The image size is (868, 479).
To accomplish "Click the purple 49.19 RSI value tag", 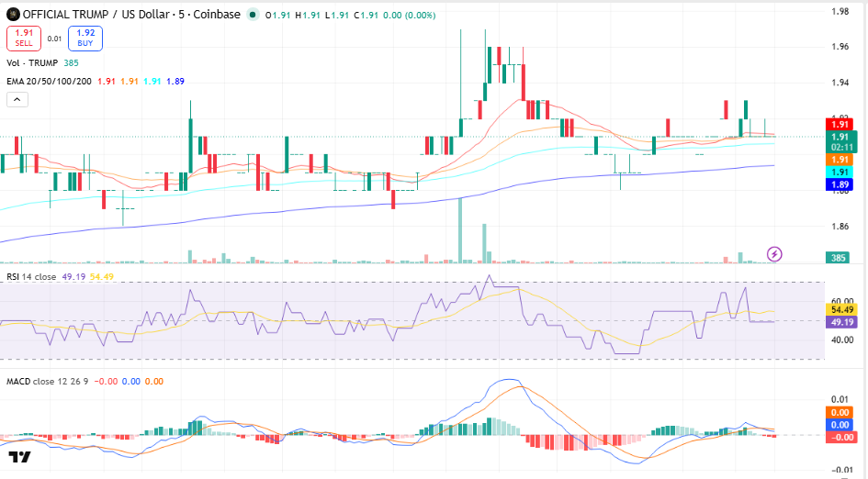I will coord(841,322).
